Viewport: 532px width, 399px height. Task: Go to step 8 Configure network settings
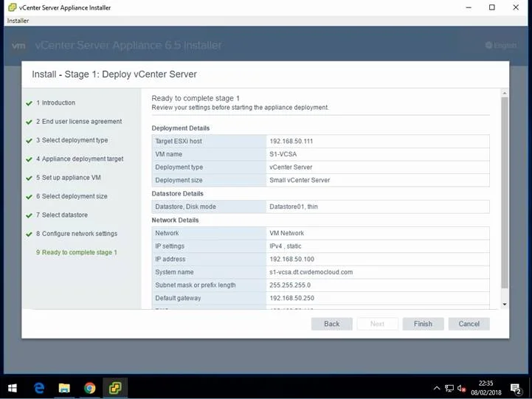pyautogui.click(x=77, y=234)
